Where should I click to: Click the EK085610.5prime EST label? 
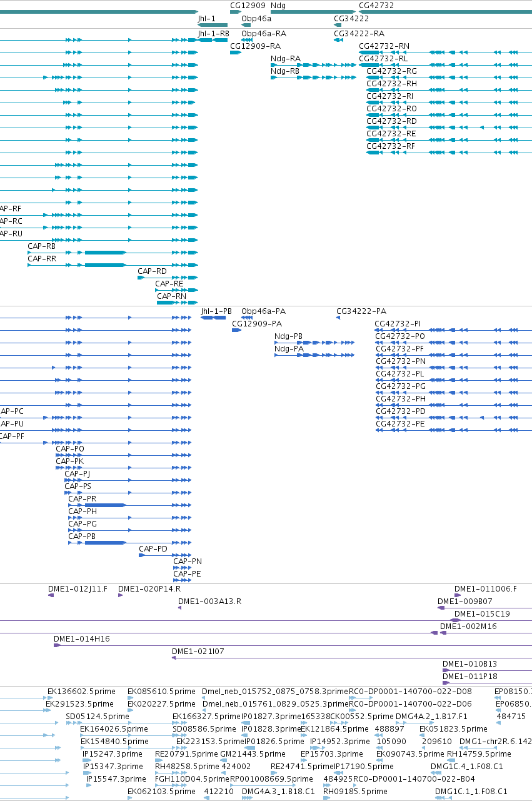(x=162, y=691)
